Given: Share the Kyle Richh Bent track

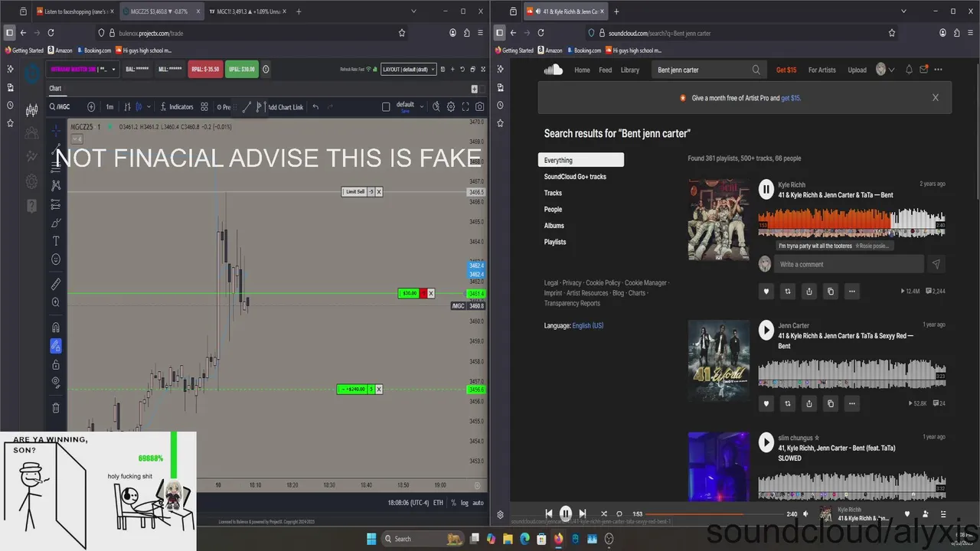Looking at the screenshot, I should click(809, 292).
